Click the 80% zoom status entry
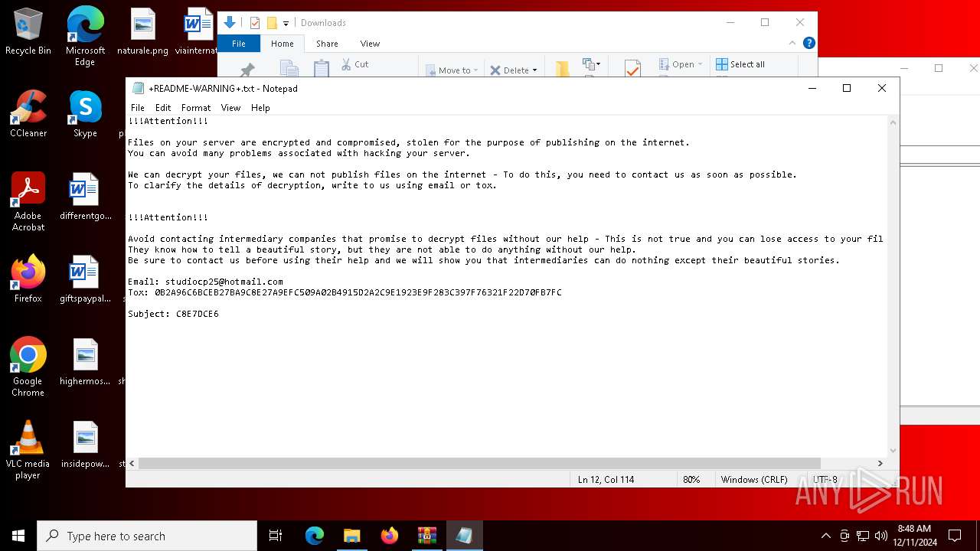The height and width of the screenshot is (551, 980). click(691, 479)
